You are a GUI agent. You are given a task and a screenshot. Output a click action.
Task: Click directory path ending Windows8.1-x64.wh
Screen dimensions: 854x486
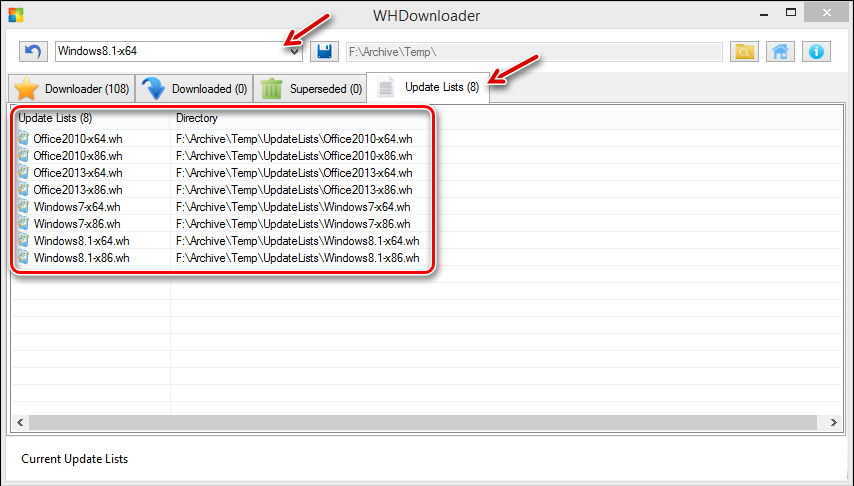[297, 240]
